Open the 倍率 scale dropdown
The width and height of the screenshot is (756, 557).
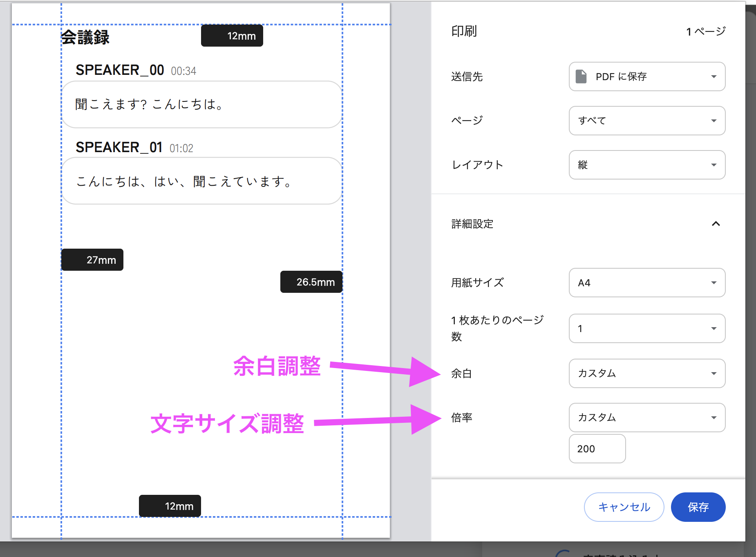[x=647, y=418]
